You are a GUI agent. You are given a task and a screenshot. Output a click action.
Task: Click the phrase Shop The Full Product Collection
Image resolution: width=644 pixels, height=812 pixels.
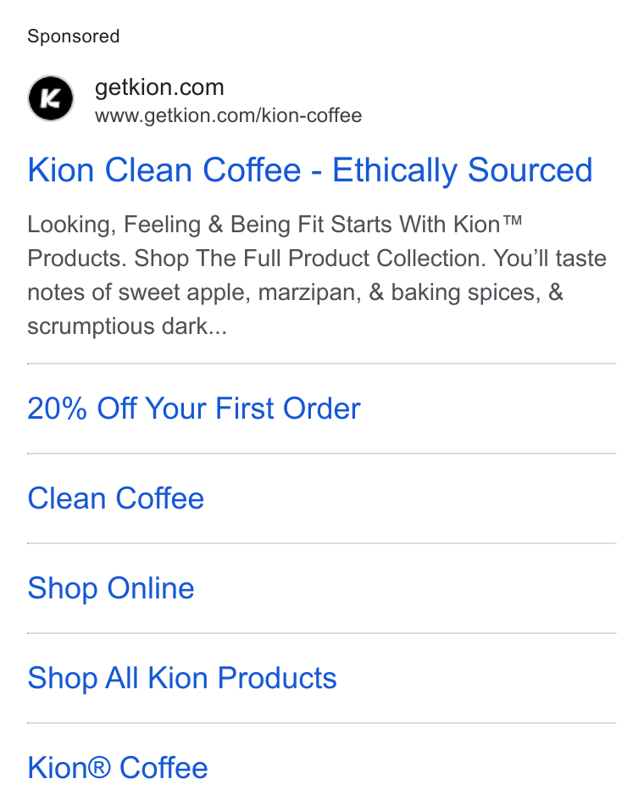(310, 258)
